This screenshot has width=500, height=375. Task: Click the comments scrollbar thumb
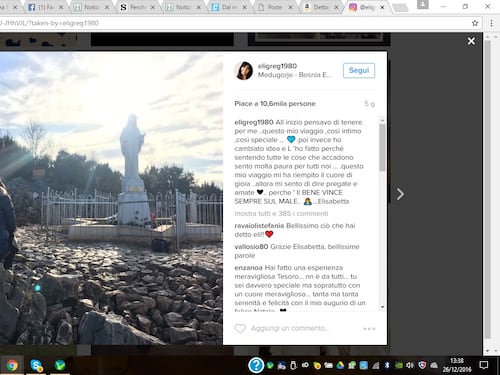pos(382,147)
